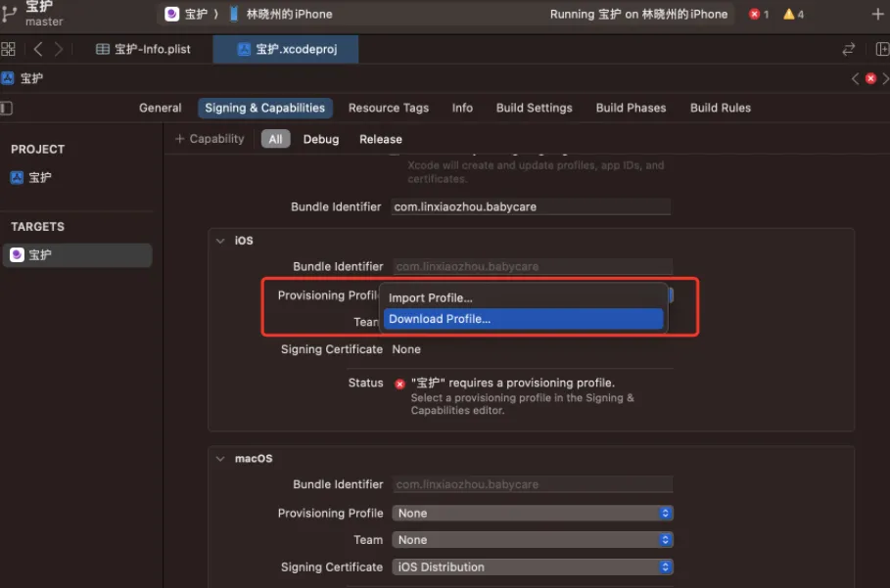Viewport: 890px width, 588px height.
Task: Click the plus button in the top toolbar
Action: [877, 14]
